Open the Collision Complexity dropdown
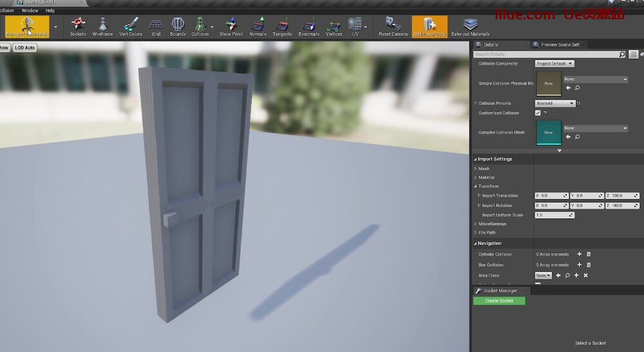 pos(554,64)
